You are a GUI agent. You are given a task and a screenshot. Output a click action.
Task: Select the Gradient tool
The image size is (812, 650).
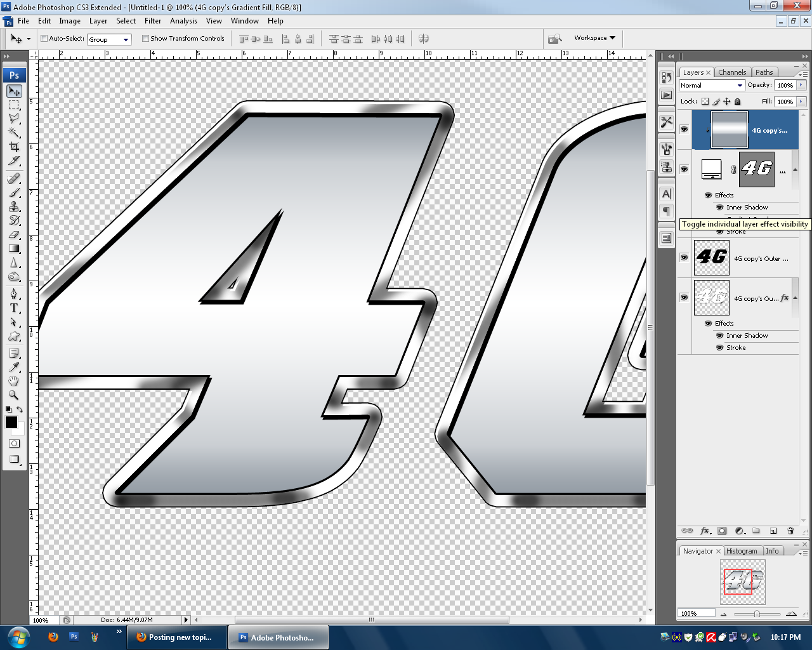(14, 248)
